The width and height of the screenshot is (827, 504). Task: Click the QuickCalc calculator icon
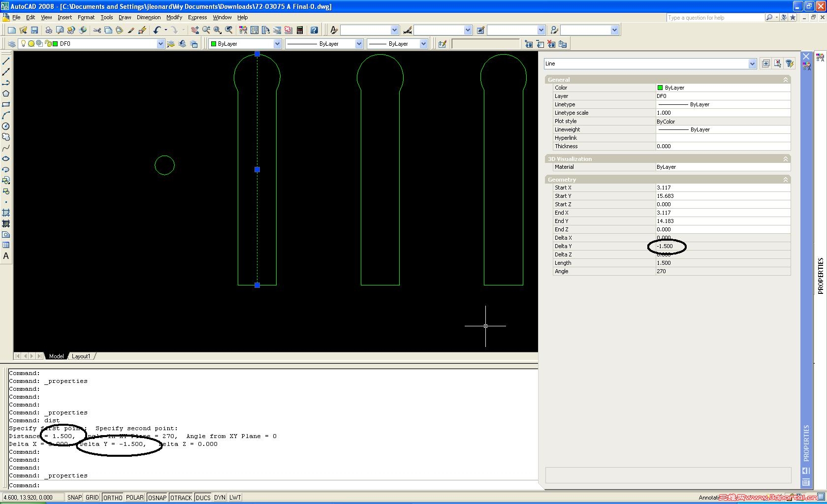[299, 30]
